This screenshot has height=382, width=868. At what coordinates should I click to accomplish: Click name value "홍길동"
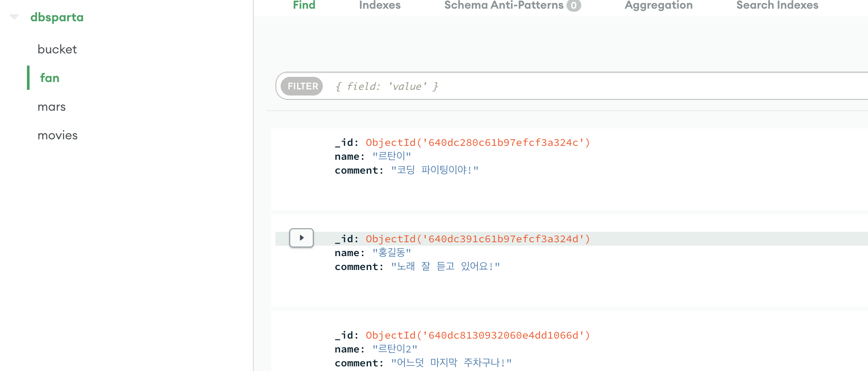391,253
